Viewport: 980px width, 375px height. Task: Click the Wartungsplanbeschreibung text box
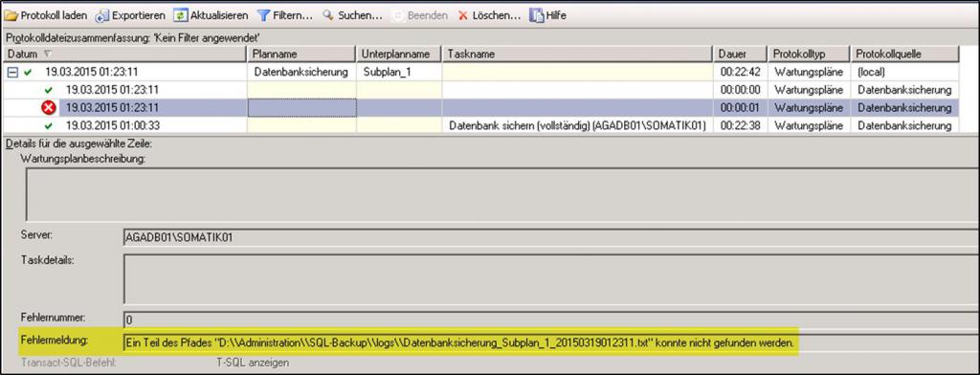pyautogui.click(x=502, y=194)
